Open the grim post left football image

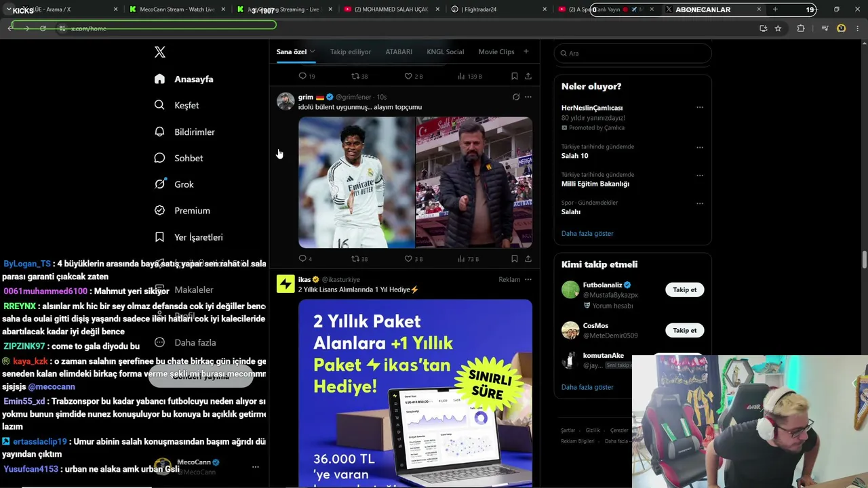[x=357, y=182]
